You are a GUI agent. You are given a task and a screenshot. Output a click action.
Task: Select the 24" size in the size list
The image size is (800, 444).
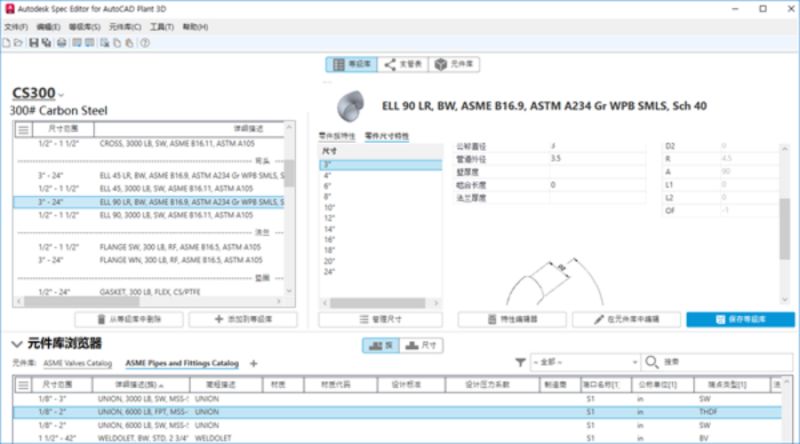[x=381, y=272]
